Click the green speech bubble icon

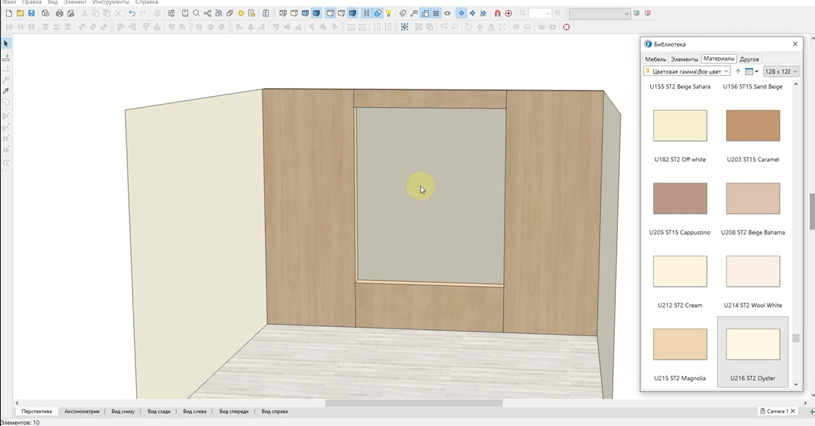637,13
